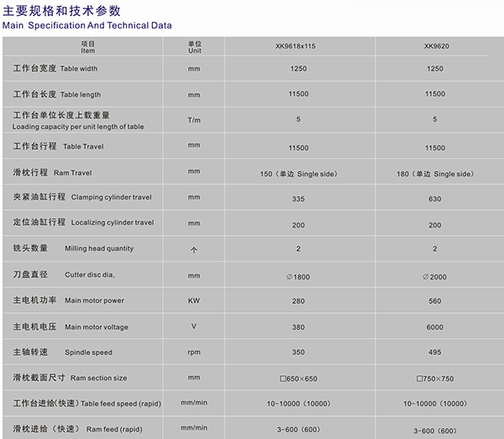Viewport: 504px width, 439px height.
Task: Select the 'mm' unit in Table width row
Action: coord(194,69)
